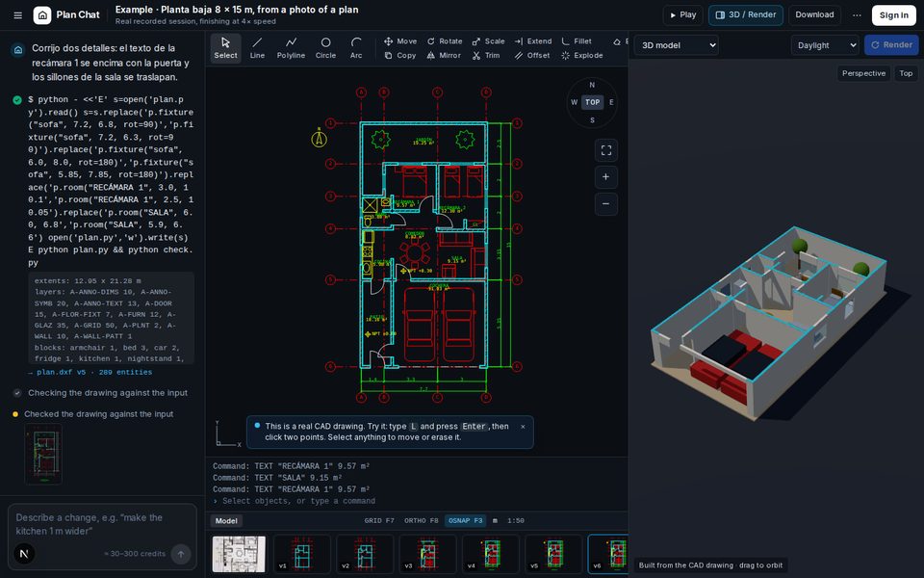The image size is (924, 578).
Task: Open the original plan photo thumbnail
Action: 239,554
